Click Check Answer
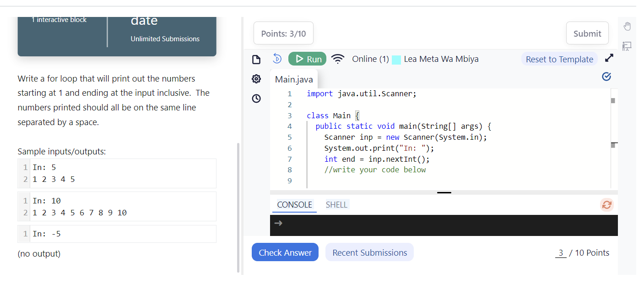 (x=285, y=252)
